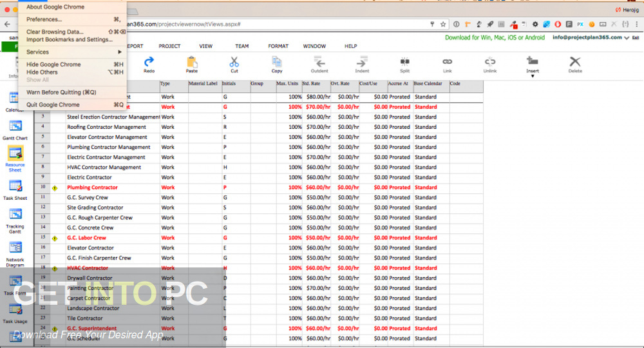Click the Link tasks icon
644x348 pixels.
tap(448, 62)
